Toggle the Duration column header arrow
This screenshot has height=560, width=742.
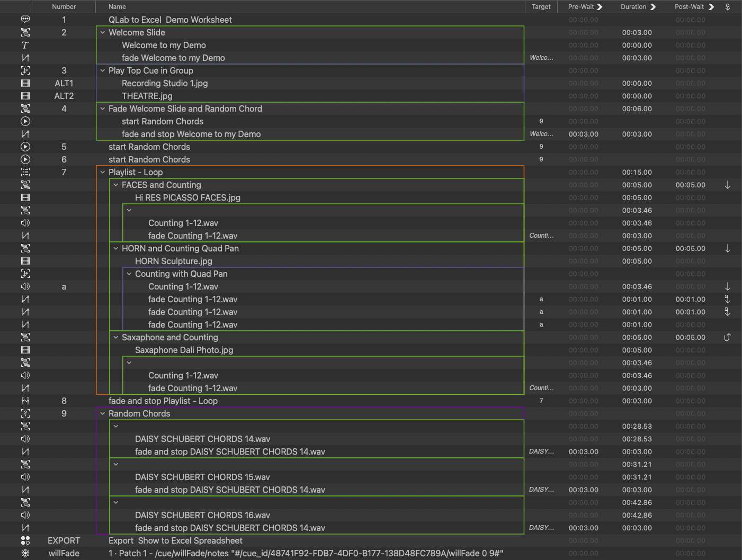(x=653, y=7)
